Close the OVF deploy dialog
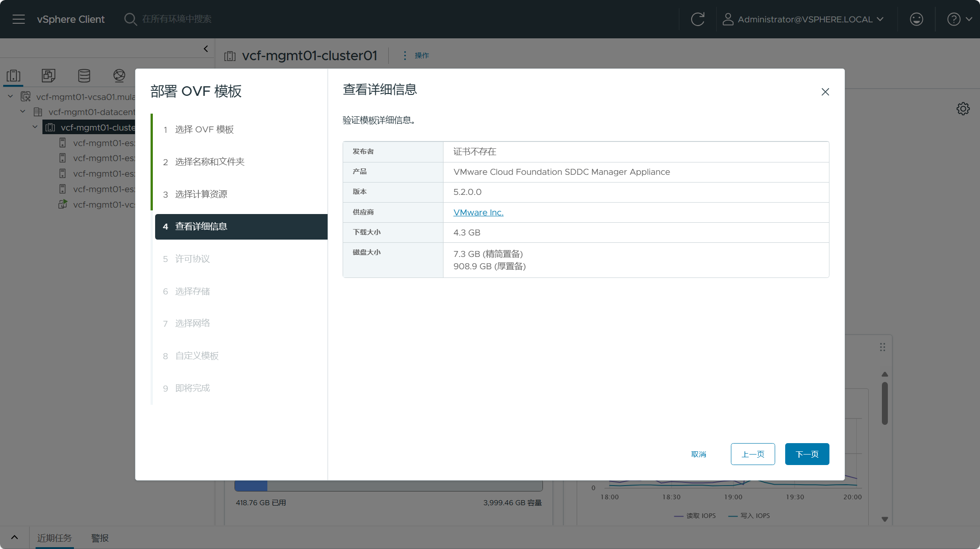Screen dimensions: 980x549 [825, 92]
